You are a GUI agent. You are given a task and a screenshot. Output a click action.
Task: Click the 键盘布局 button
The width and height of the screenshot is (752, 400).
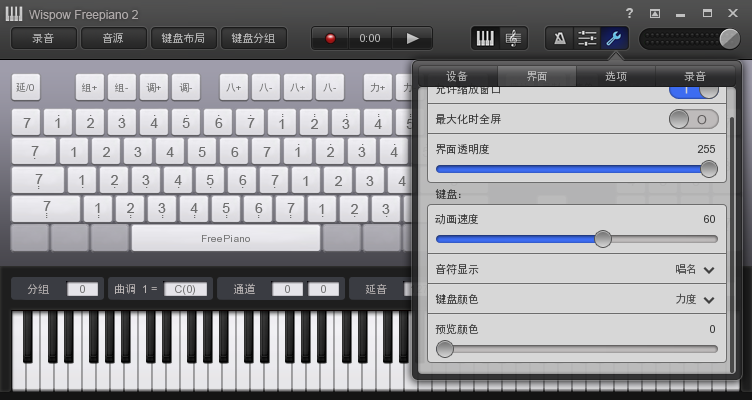click(183, 38)
